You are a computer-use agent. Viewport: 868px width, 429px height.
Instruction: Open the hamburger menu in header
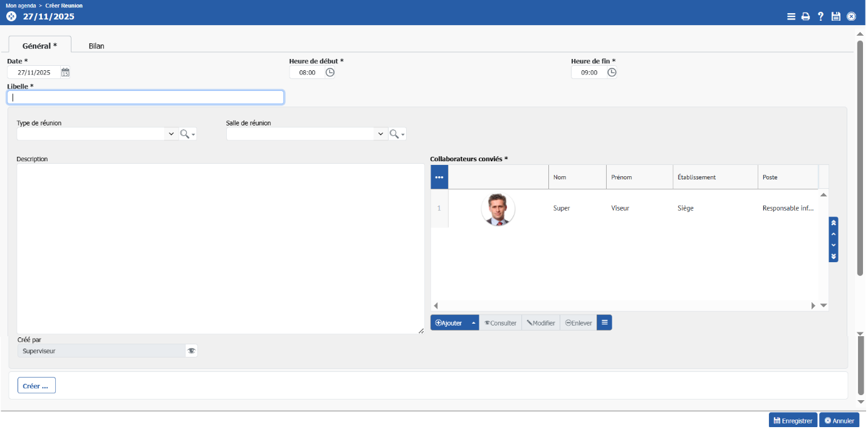pyautogui.click(x=792, y=17)
